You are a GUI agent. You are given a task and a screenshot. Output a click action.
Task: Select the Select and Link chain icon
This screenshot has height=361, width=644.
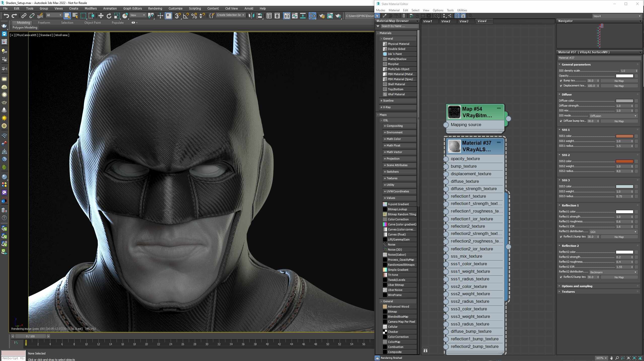click(24, 16)
